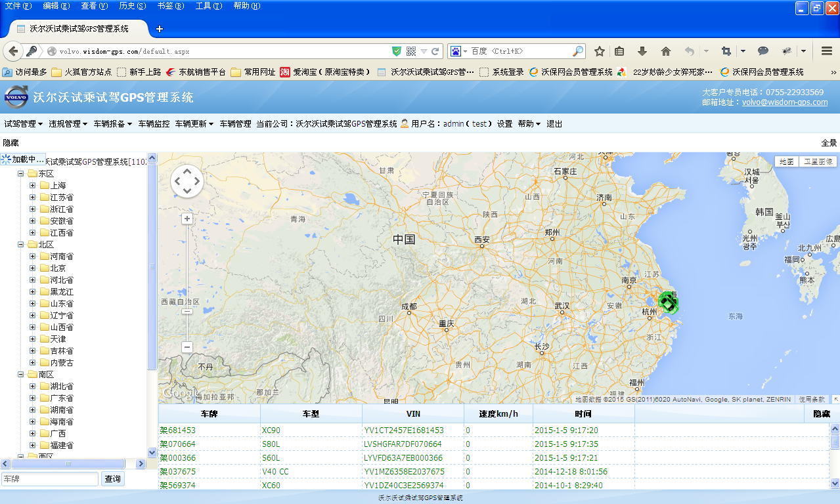The image size is (840, 504).
Task: Open the 爱淘宝 bookmark
Action: [326, 72]
